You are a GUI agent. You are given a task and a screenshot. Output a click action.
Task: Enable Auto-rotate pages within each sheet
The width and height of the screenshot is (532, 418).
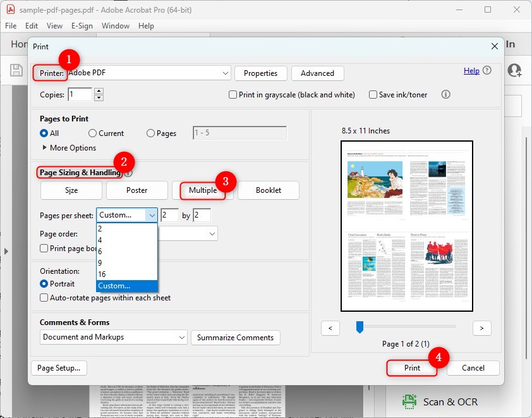click(44, 297)
